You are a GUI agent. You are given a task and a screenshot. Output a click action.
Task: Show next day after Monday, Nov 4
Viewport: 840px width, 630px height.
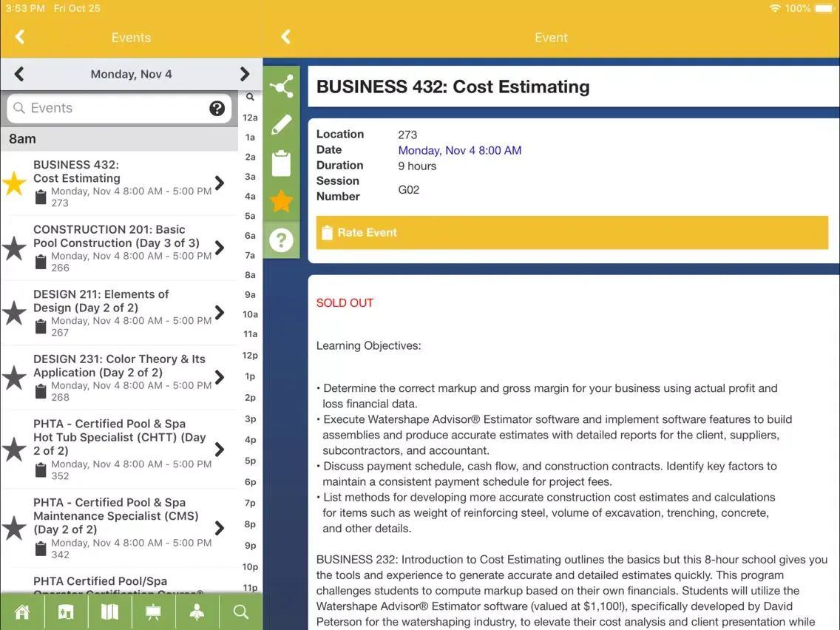tap(244, 74)
